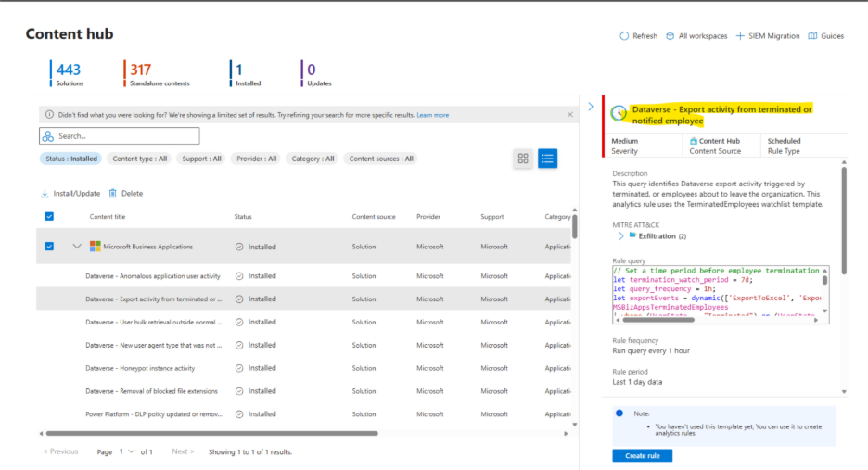Open the Learn more link

point(433,115)
